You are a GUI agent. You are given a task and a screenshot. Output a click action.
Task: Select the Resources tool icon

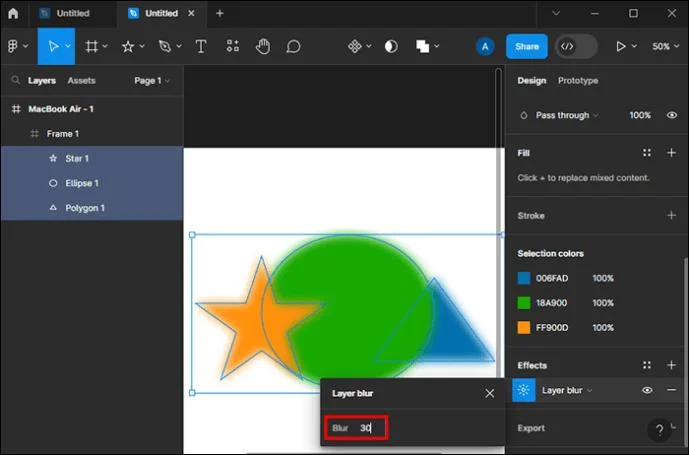click(233, 46)
